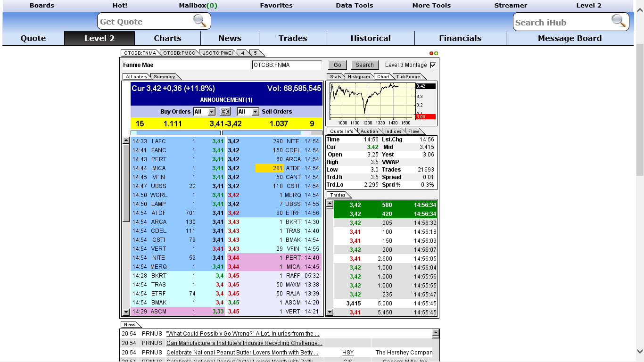Image resolution: width=644 pixels, height=362 pixels.
Task: Switch to the OTCBB:FMCC symbol tab
Action: tap(179, 53)
